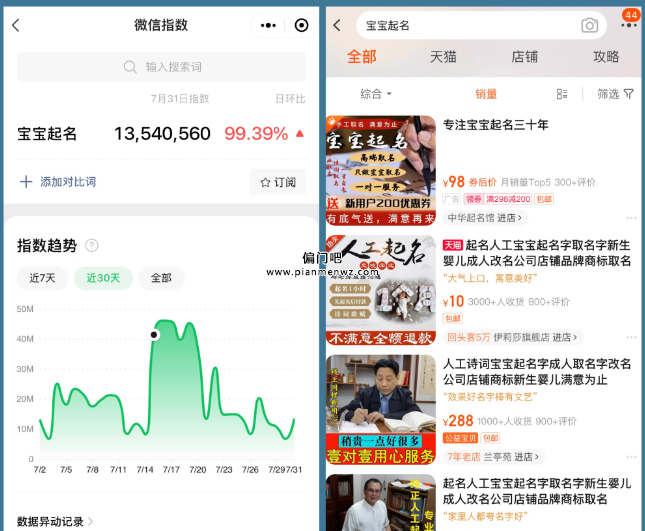Image resolution: width=645 pixels, height=531 pixels.
Task: Enter 中华起名馆 shop
Action: (485, 218)
